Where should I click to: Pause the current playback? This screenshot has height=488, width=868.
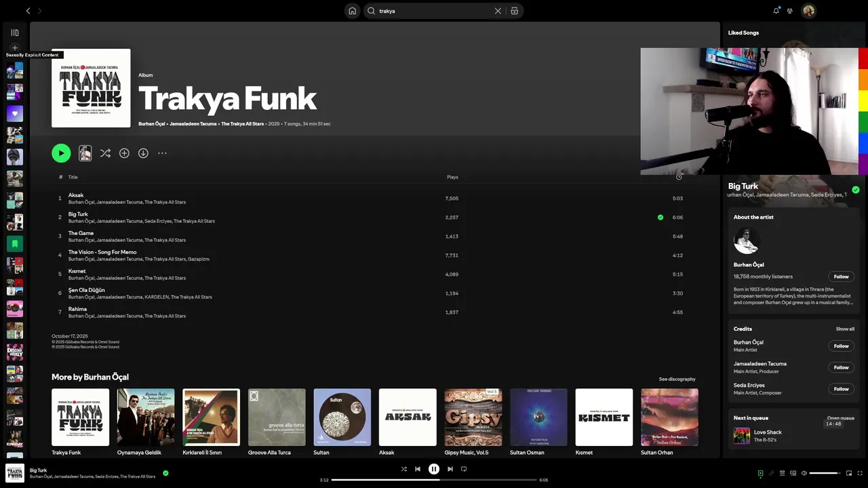click(434, 469)
